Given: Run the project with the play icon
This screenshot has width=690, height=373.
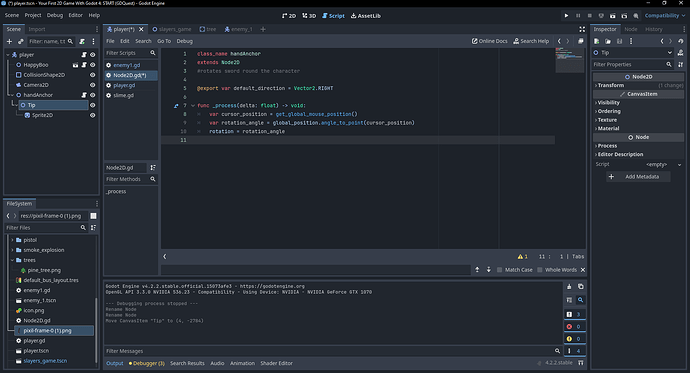Looking at the screenshot, I should pyautogui.click(x=566, y=16).
